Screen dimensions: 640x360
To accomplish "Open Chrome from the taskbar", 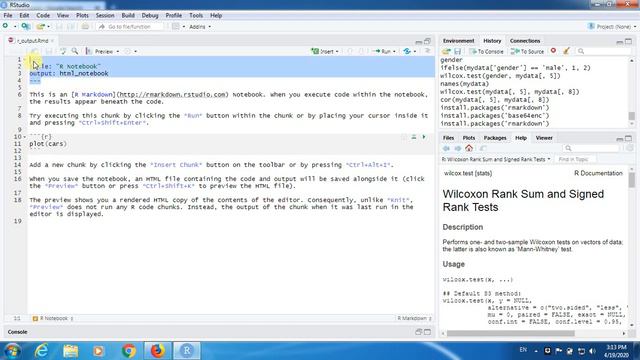I will [x=129, y=351].
